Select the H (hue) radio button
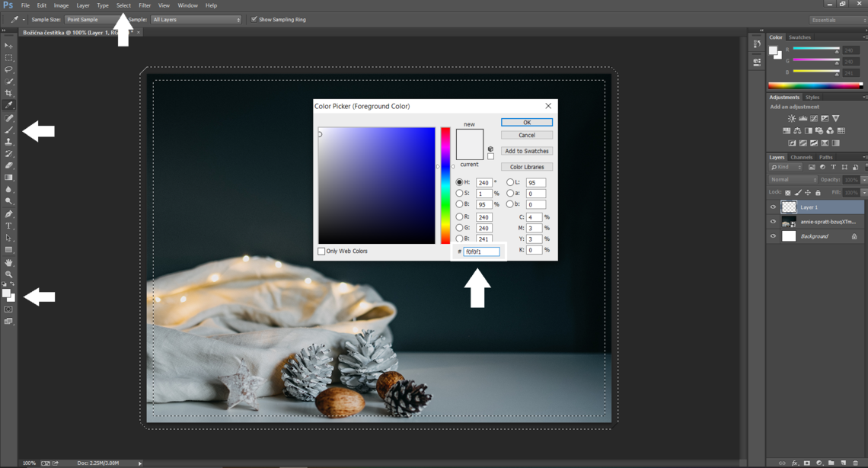The image size is (868, 468). 459,182
